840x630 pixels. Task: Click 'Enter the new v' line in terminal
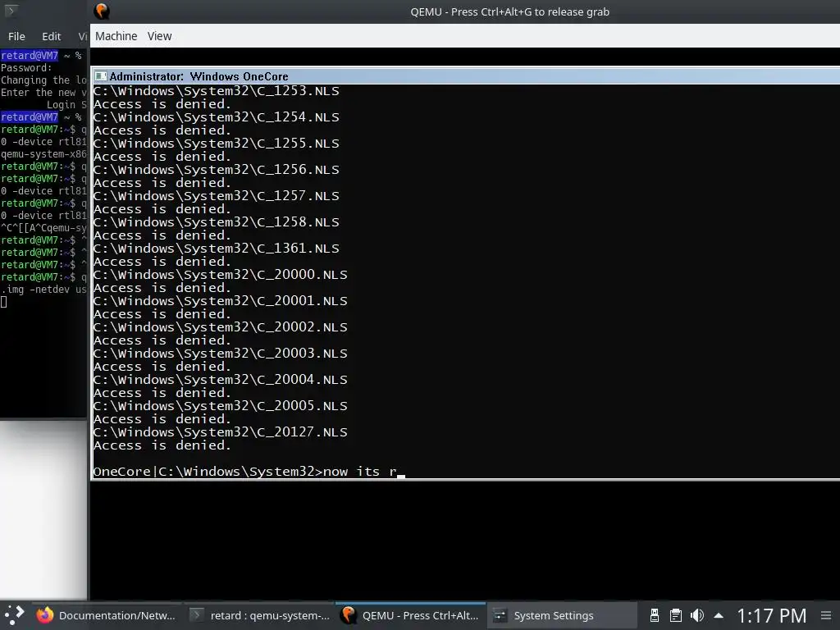tap(43, 93)
